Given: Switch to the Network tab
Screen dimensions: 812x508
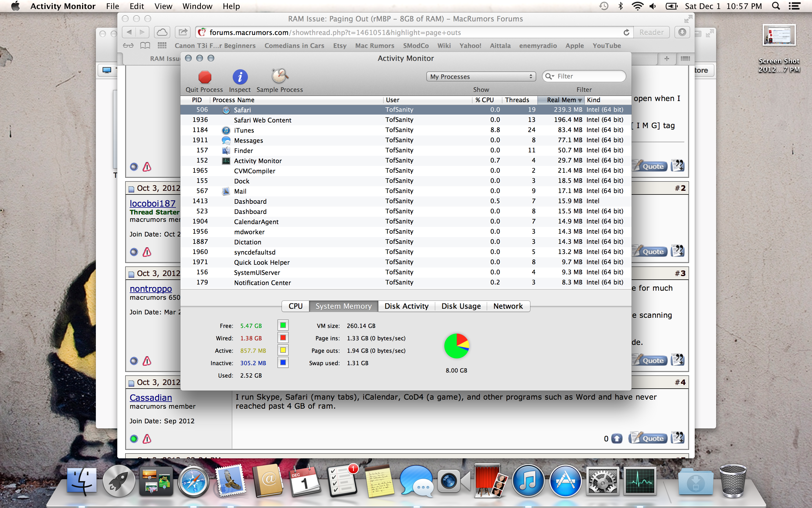Looking at the screenshot, I should click(x=508, y=306).
